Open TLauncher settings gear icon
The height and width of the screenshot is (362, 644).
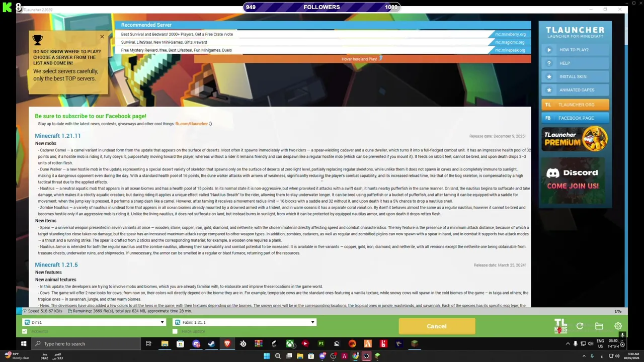(618, 326)
